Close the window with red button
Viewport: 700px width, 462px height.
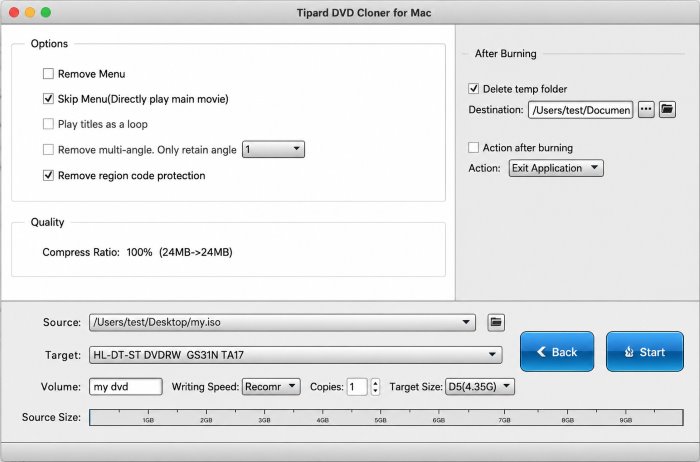pyautogui.click(x=14, y=12)
